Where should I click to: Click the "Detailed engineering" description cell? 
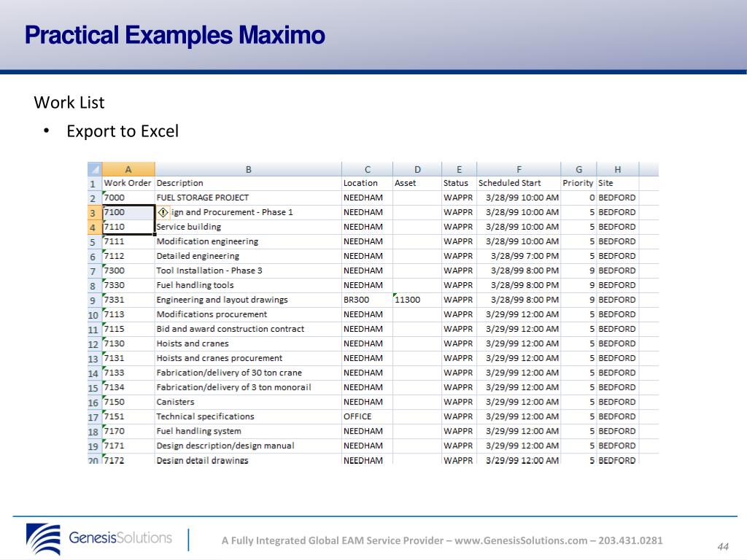pyautogui.click(x=248, y=256)
